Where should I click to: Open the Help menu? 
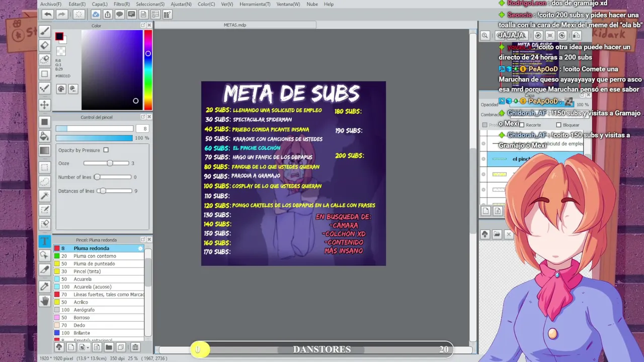tap(329, 4)
